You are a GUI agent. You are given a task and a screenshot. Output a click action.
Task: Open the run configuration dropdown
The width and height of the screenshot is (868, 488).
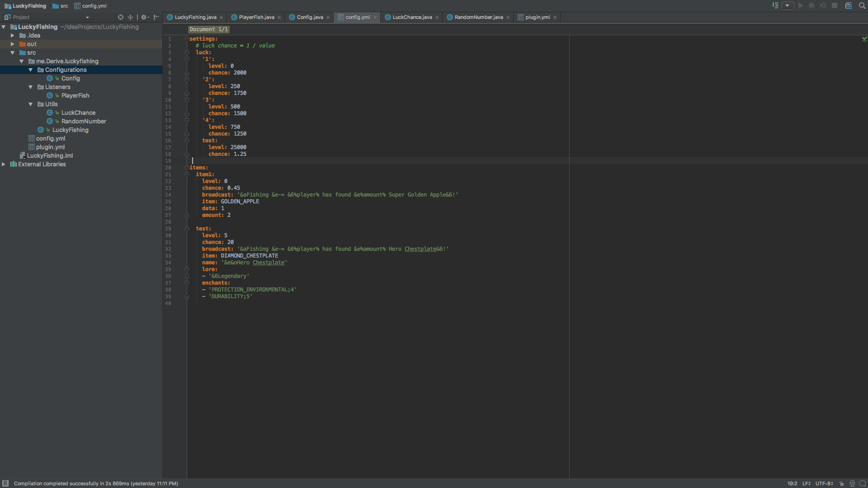(x=788, y=5)
